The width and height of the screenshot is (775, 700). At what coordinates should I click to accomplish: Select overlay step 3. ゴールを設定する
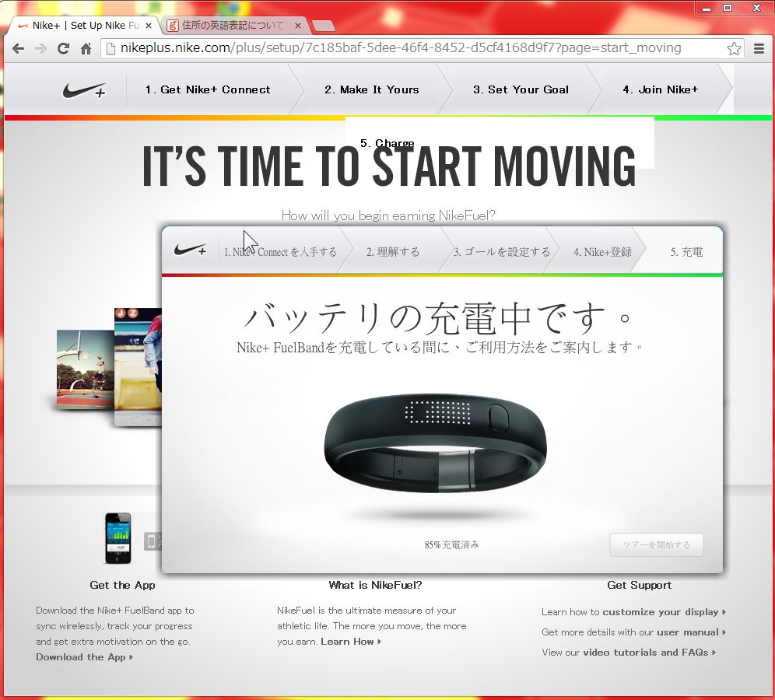[x=502, y=252]
